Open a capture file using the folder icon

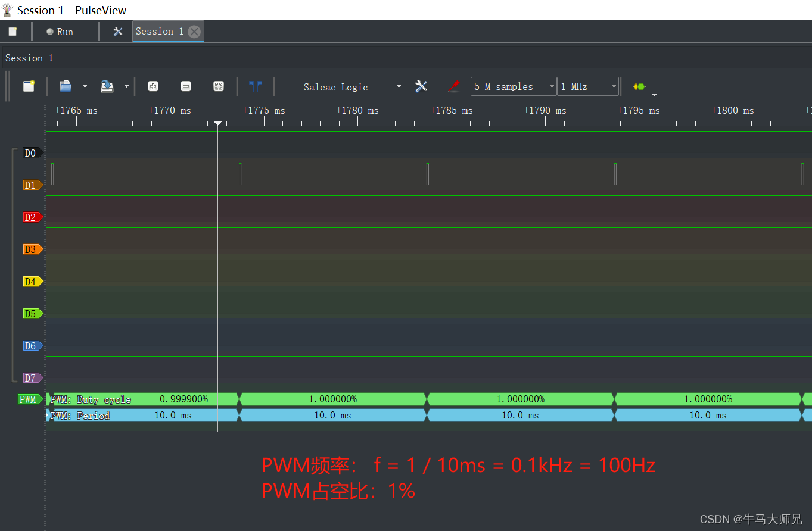pos(66,86)
